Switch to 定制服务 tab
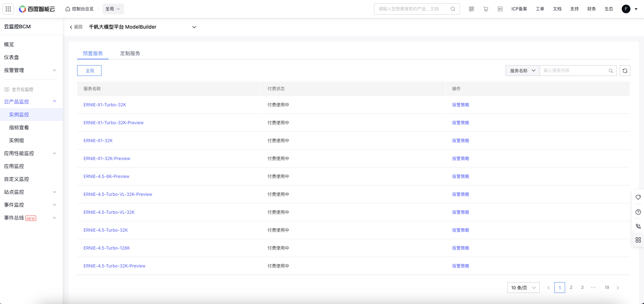 [130, 53]
